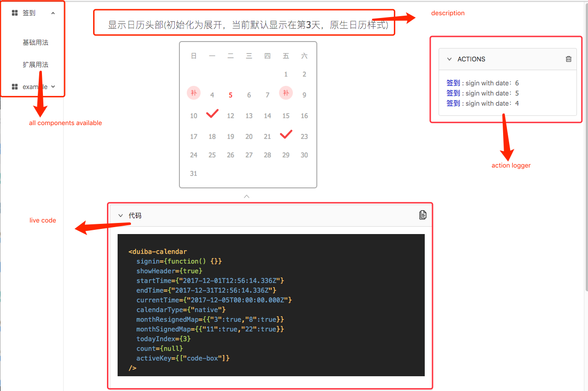Select day 15 in the calendar

286,116
